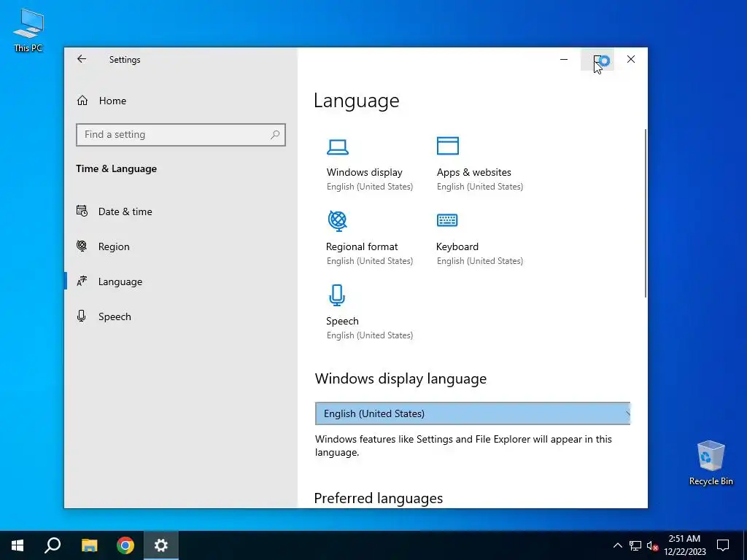Open the Home page in Settings
Viewport: 747px width, 560px height.
(x=112, y=101)
